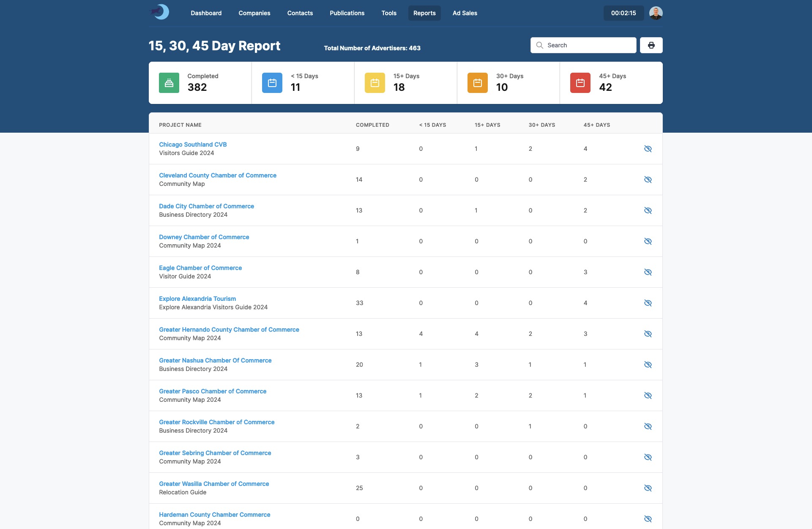
Task: Click the 15+ DAYS column header
Action: [487, 125]
